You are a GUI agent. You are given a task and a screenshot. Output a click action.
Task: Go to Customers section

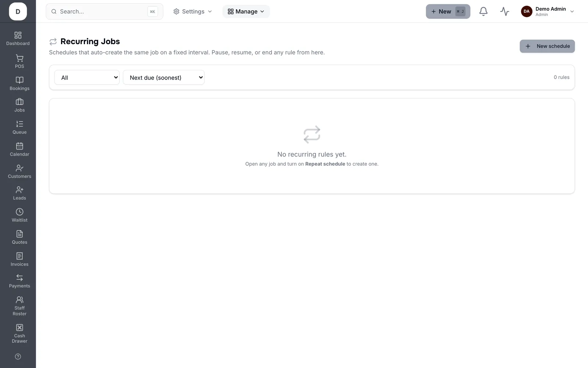19,171
